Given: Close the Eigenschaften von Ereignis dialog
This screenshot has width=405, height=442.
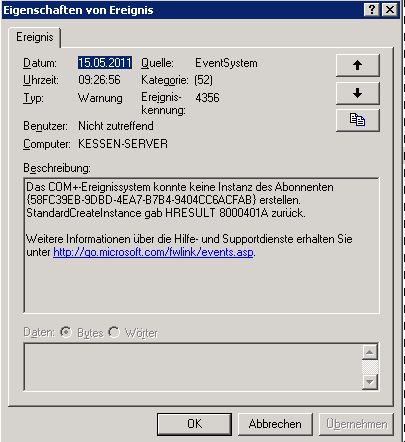Looking at the screenshot, I should pyautogui.click(x=390, y=10).
